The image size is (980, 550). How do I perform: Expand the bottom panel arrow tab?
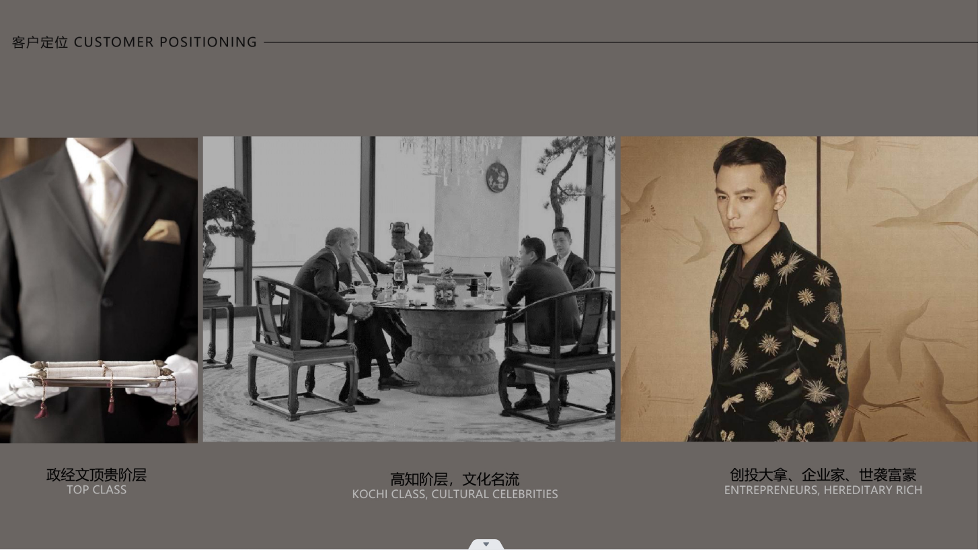486,545
